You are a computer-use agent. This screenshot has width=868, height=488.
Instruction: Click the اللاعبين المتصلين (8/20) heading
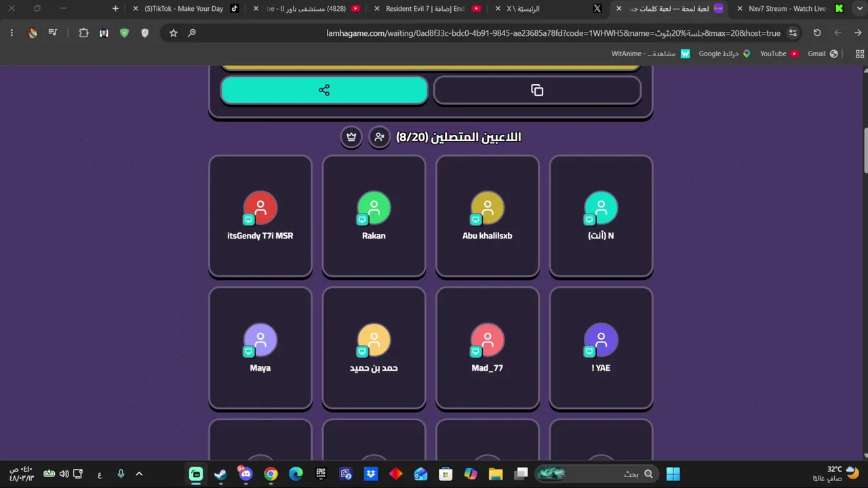[x=458, y=137]
